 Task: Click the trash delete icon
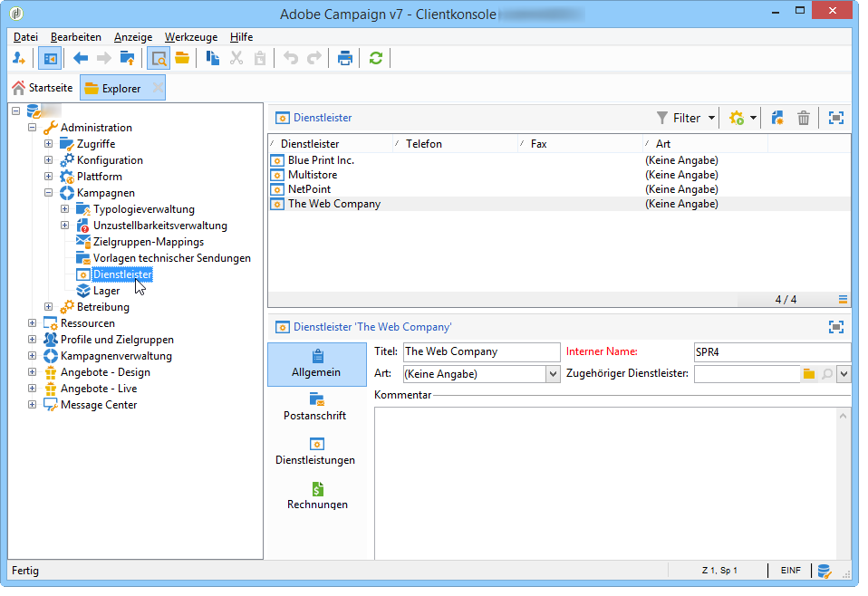point(804,118)
